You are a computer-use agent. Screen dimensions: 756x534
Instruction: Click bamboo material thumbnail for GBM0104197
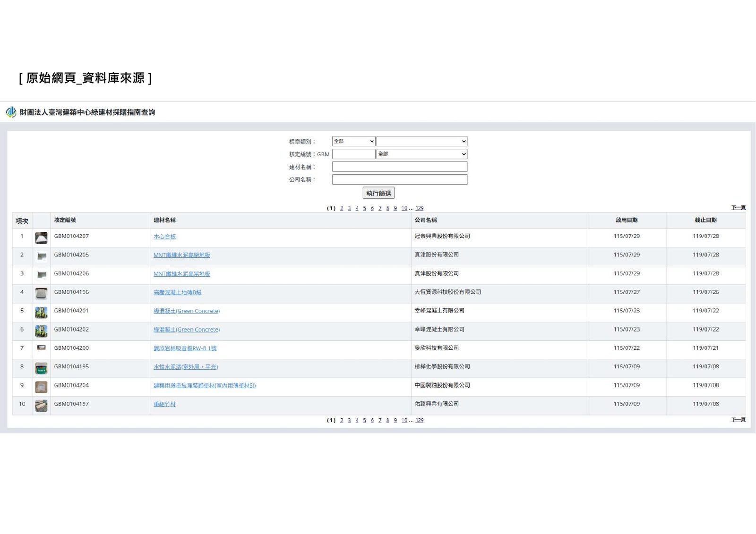[41, 406]
